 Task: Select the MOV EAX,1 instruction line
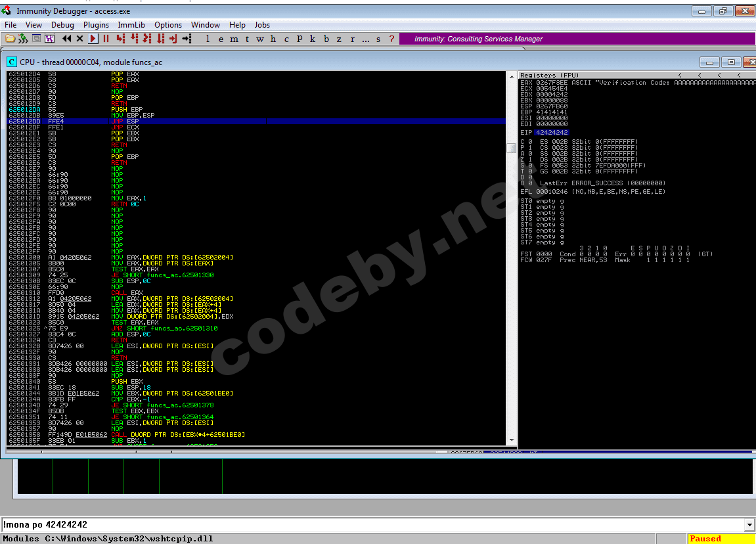tap(257, 198)
